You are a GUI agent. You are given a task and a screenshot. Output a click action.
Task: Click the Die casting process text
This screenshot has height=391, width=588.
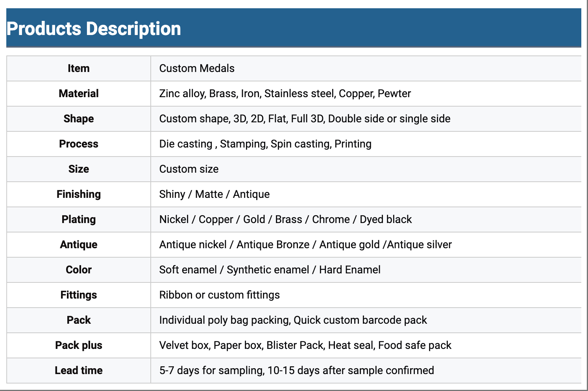tap(265, 144)
